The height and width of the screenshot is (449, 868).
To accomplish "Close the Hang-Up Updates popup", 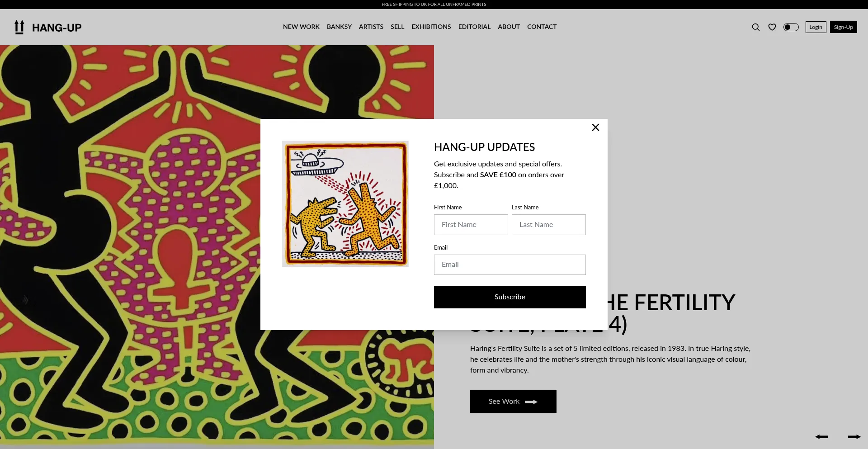I will (x=595, y=128).
